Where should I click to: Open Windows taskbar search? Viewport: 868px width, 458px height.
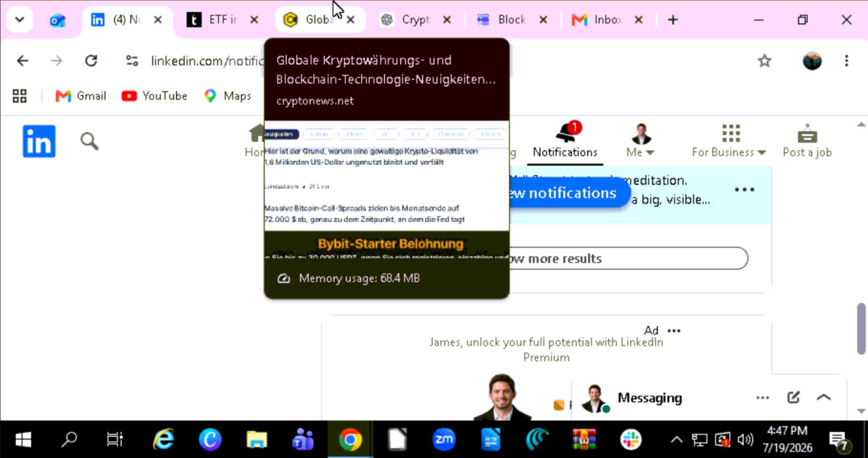pyautogui.click(x=69, y=439)
